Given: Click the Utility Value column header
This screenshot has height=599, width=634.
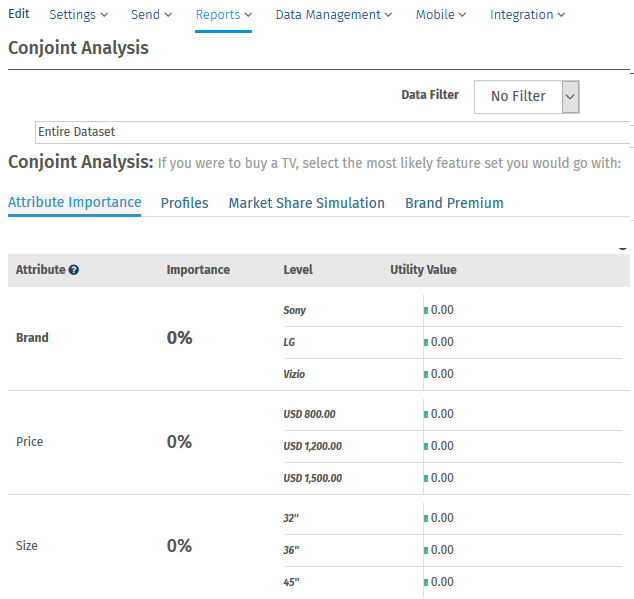Looking at the screenshot, I should point(423,270).
